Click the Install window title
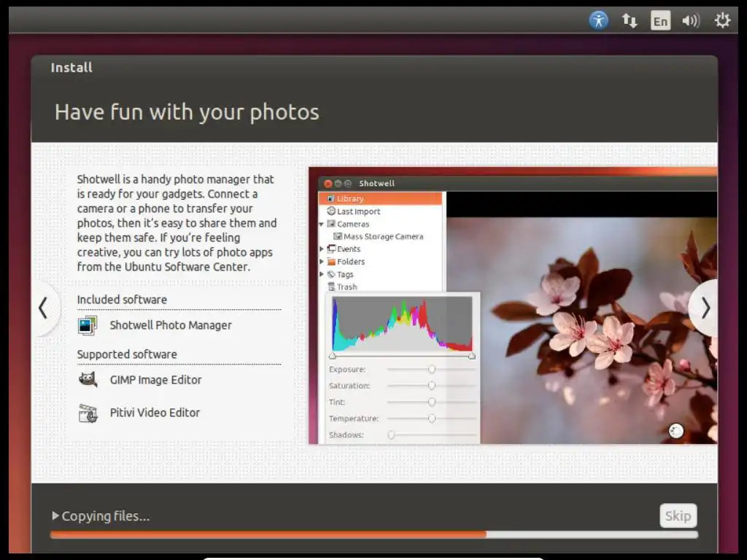Viewport: 747px width, 560px height. click(71, 68)
